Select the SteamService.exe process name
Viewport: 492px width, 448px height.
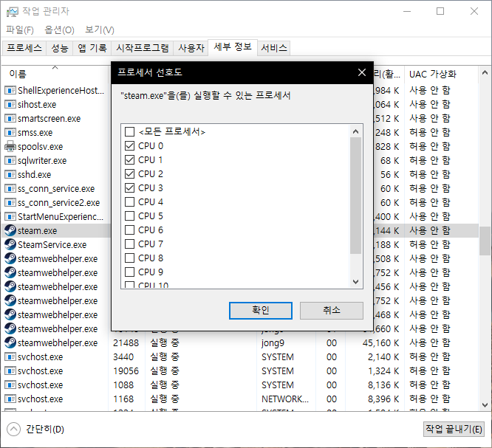[x=52, y=245]
